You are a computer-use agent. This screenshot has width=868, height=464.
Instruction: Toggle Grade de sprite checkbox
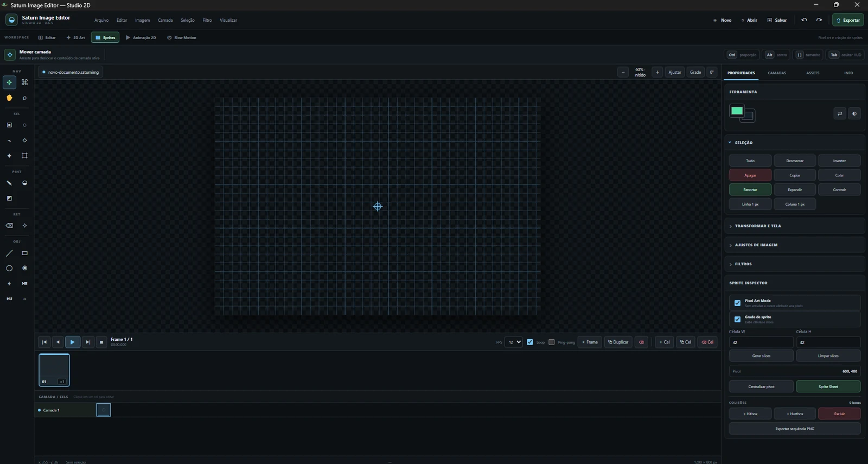(737, 319)
